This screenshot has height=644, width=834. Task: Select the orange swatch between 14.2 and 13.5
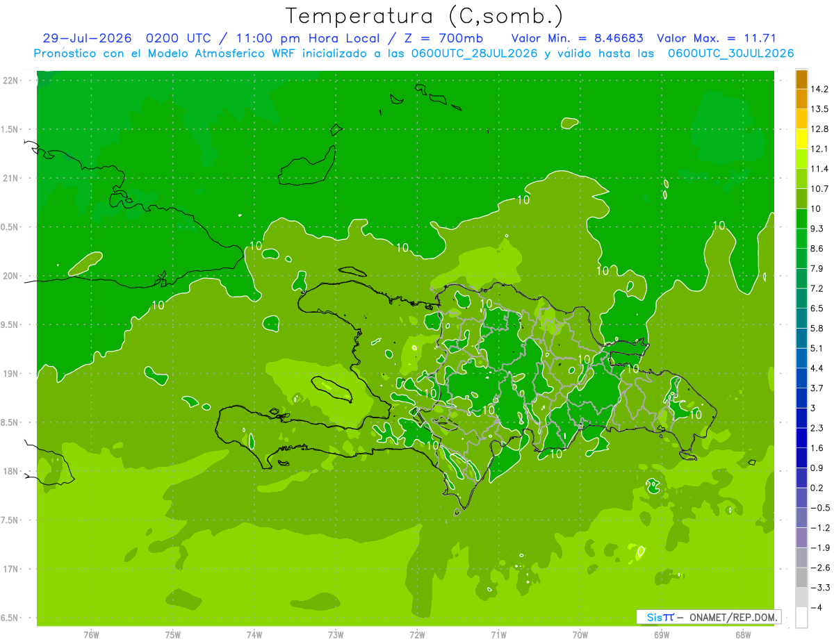(x=801, y=99)
